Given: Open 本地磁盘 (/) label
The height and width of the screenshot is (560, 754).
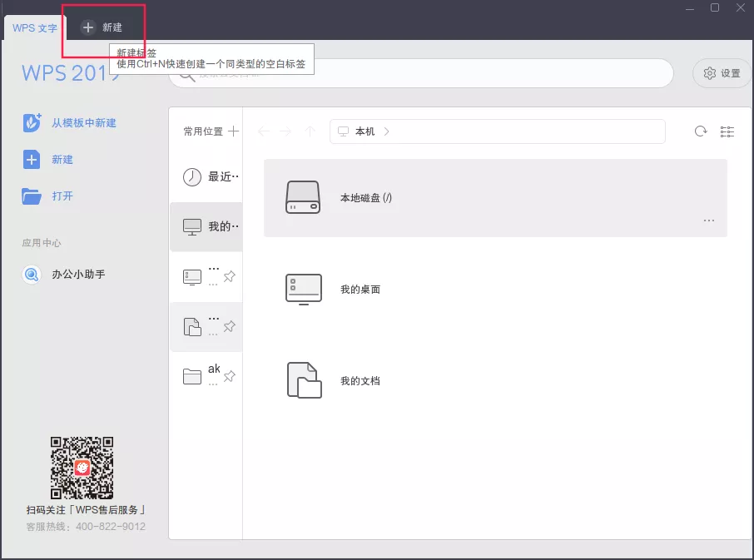Looking at the screenshot, I should tap(366, 197).
